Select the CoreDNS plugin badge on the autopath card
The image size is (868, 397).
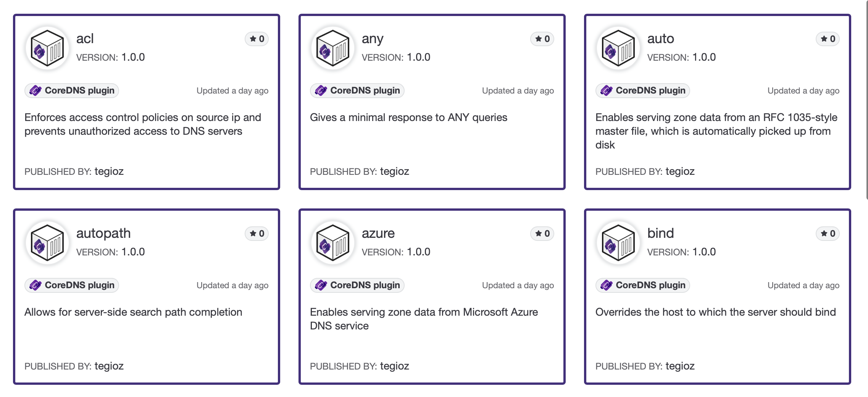[x=71, y=285]
